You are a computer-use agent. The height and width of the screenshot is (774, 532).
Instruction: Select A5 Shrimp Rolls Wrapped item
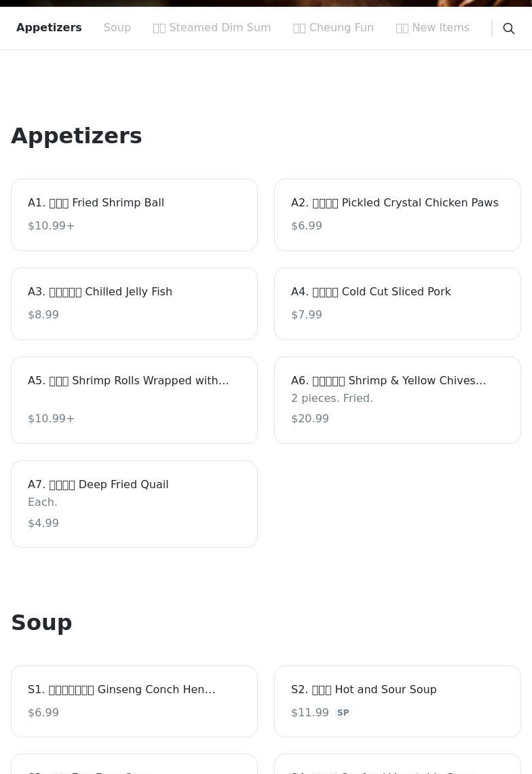(x=134, y=400)
